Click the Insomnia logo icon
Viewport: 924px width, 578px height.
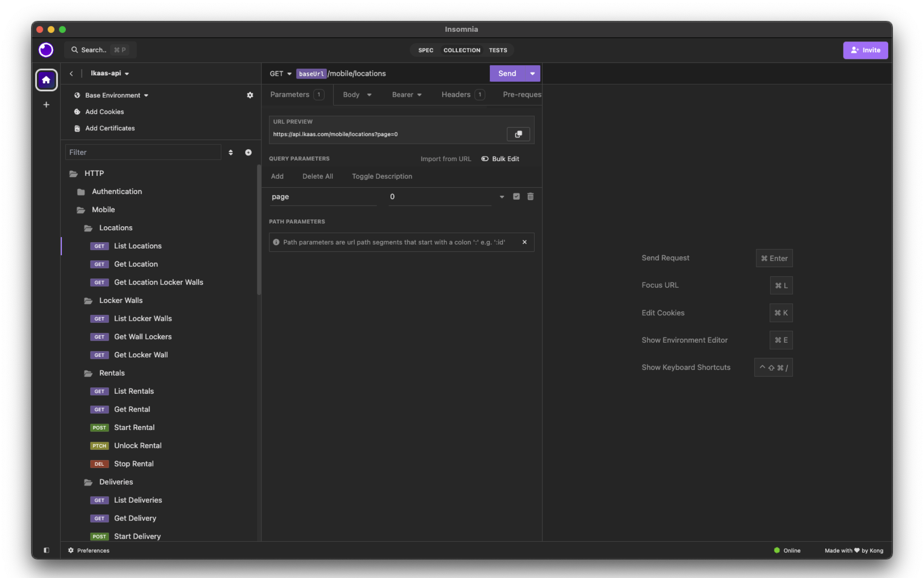pyautogui.click(x=46, y=50)
